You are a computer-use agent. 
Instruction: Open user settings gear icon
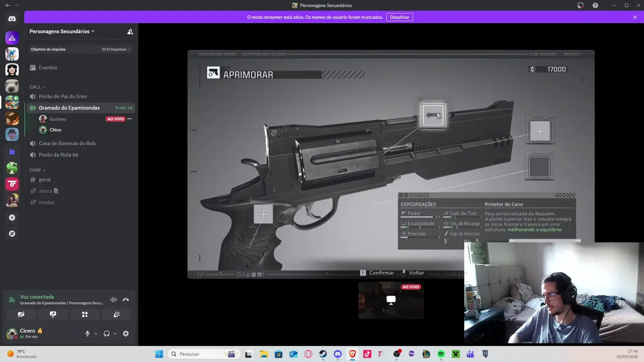coord(126,333)
